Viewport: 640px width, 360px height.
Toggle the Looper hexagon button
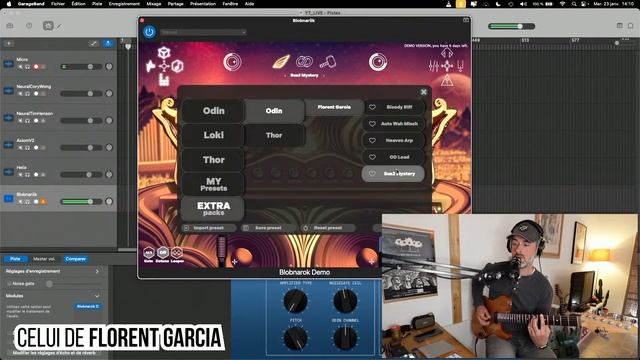click(x=177, y=253)
